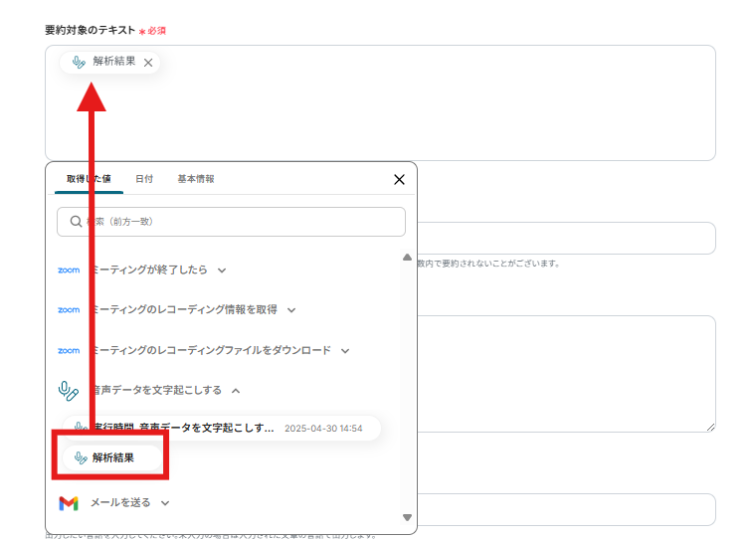Open the 基本情報 tab
Image resolution: width=756 pixels, height=540 pixels.
(x=196, y=179)
